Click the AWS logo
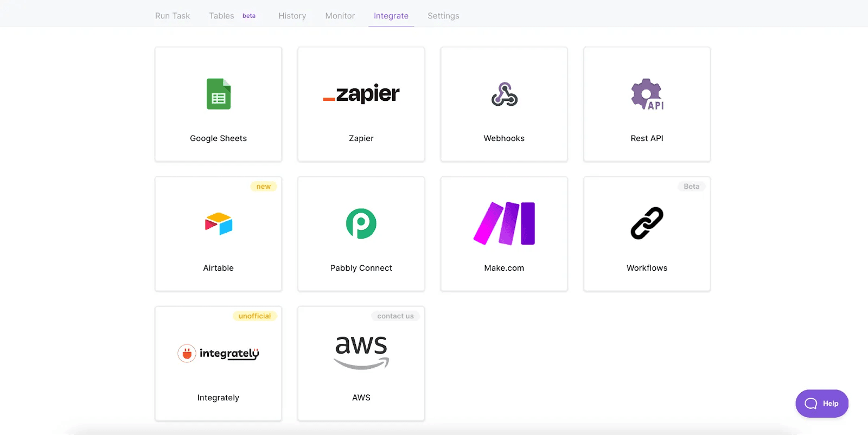The width and height of the screenshot is (868, 435). tap(361, 353)
